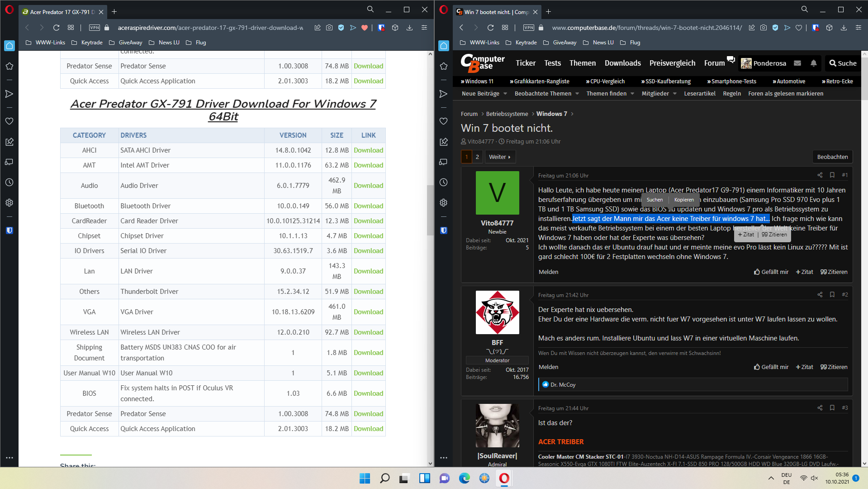Screen dimensions: 868x489
Task: Open Downloads in ComputerBase menu
Action: click(623, 63)
